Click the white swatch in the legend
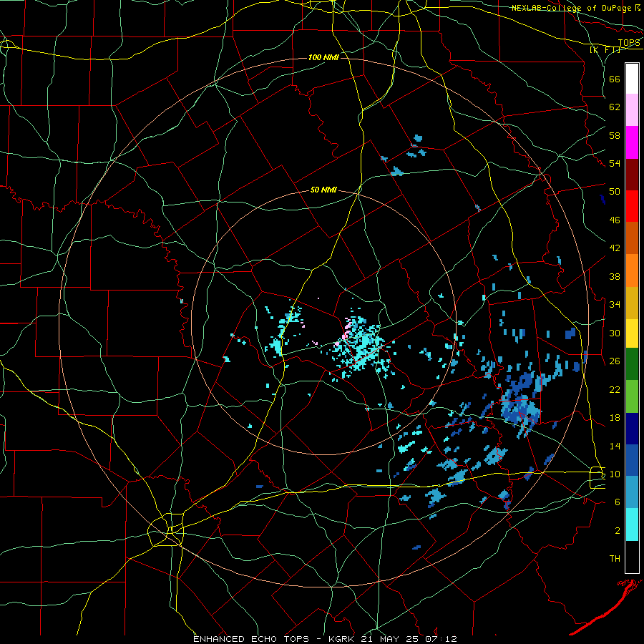The image size is (644, 644). [632, 79]
